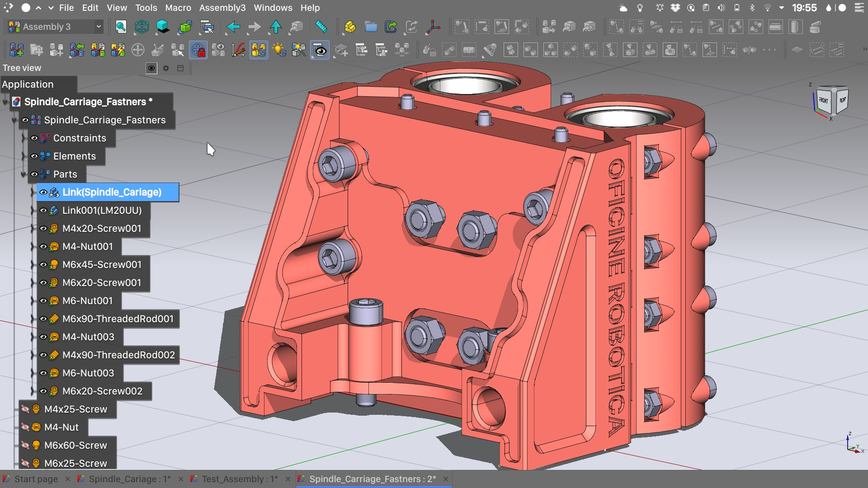Expand the Elements tree group

[24, 156]
